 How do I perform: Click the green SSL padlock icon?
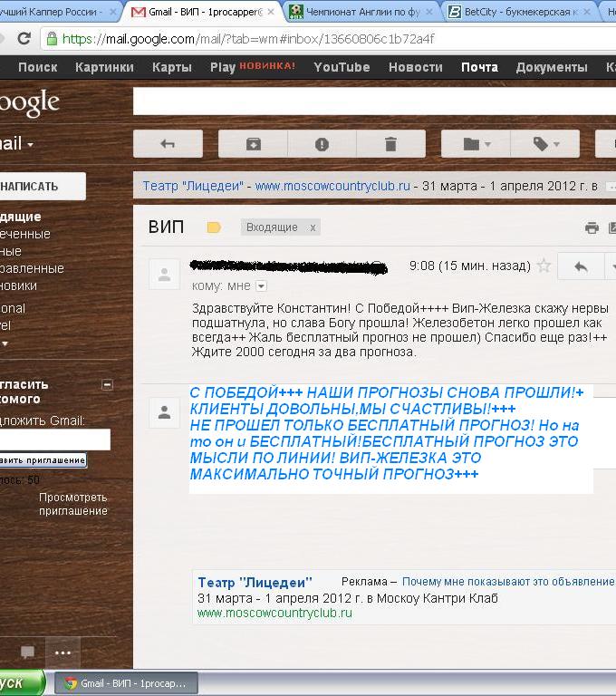click(52, 39)
